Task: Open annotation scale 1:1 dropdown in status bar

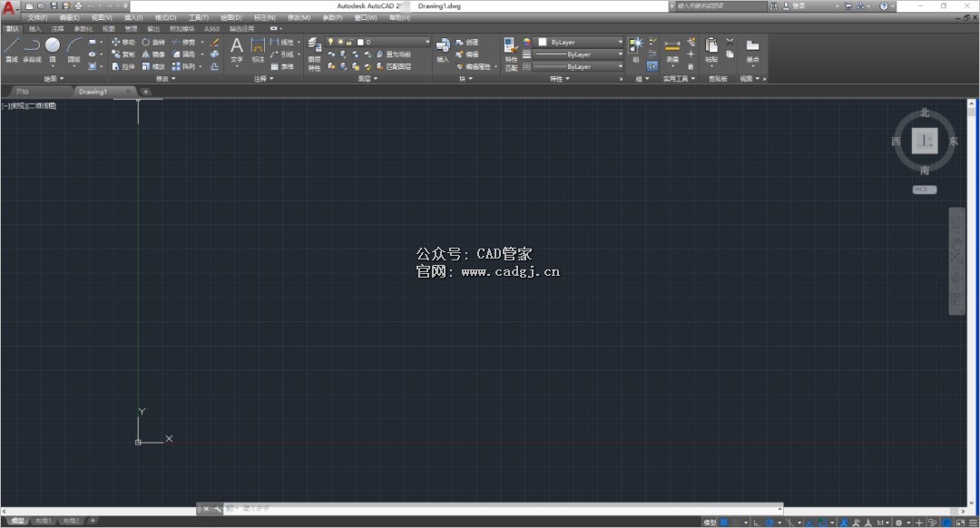Action: 883,523
